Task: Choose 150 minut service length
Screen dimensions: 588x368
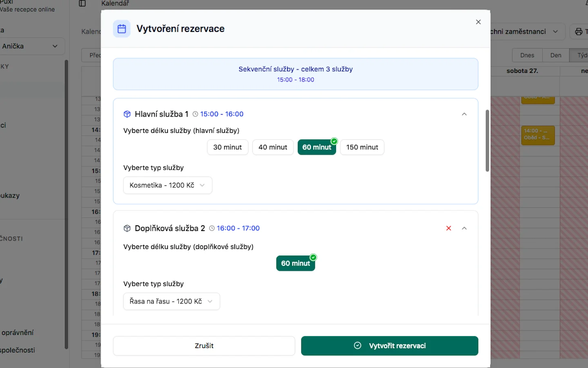Action: [x=362, y=147]
